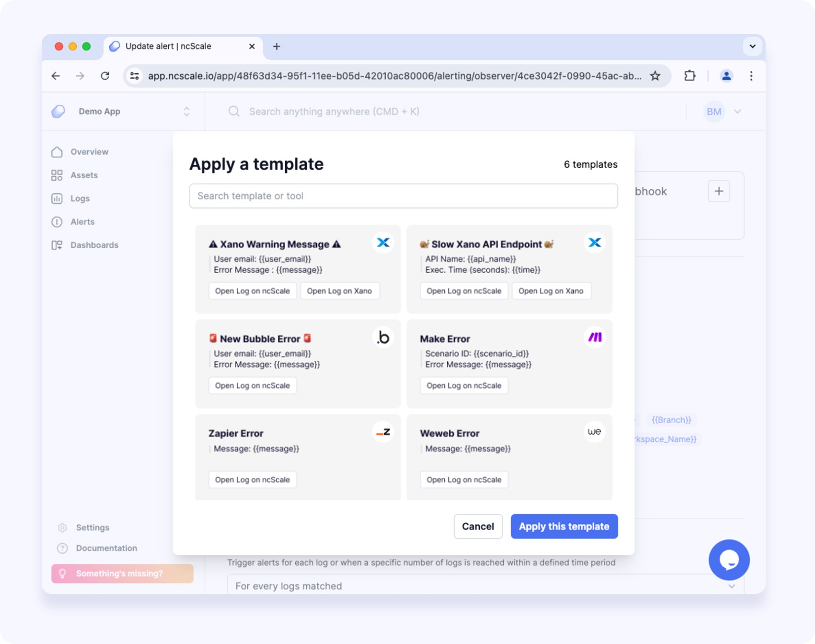Select the Make Error template title
Image resolution: width=815 pixels, height=644 pixels.
tap(445, 339)
